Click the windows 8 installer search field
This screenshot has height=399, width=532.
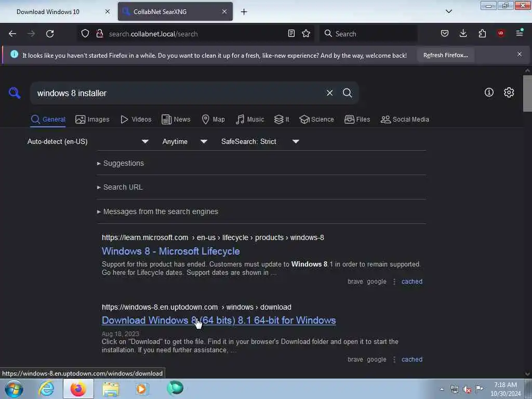click(178, 93)
